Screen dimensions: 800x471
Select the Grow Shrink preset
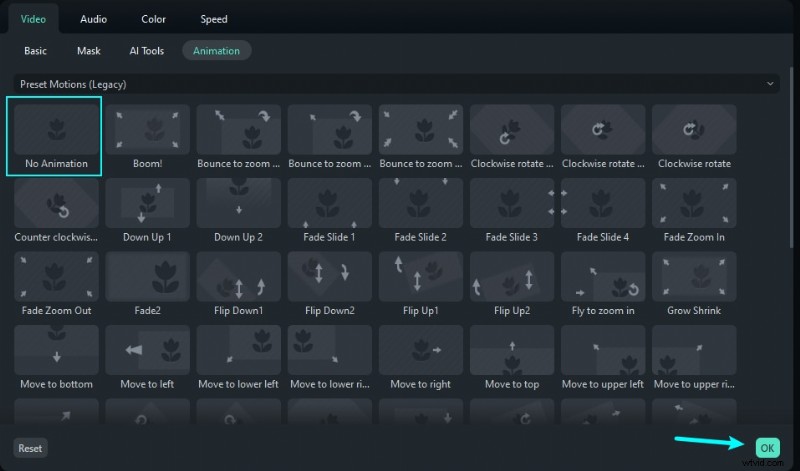[694, 283]
